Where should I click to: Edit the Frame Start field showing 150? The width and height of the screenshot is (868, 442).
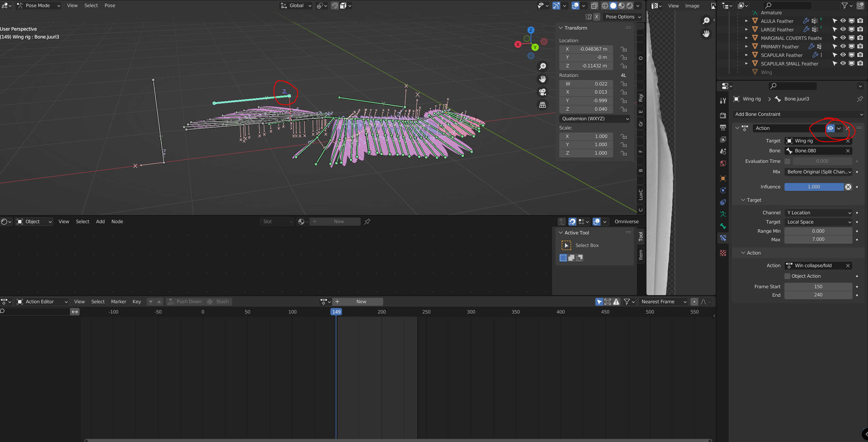pyautogui.click(x=818, y=286)
